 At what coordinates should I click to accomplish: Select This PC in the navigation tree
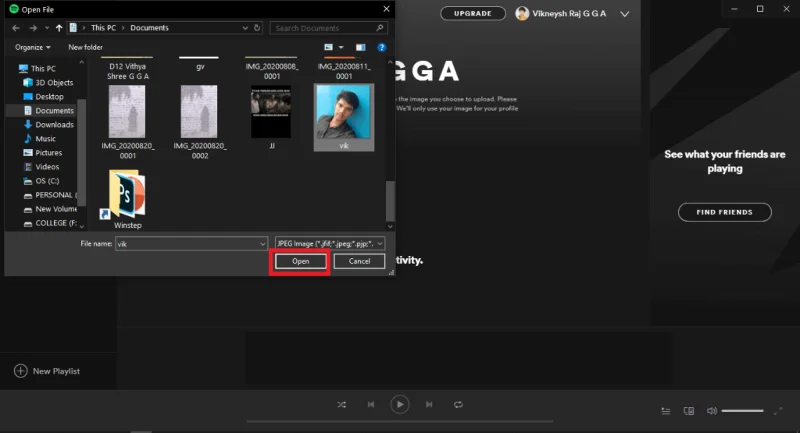click(x=37, y=68)
